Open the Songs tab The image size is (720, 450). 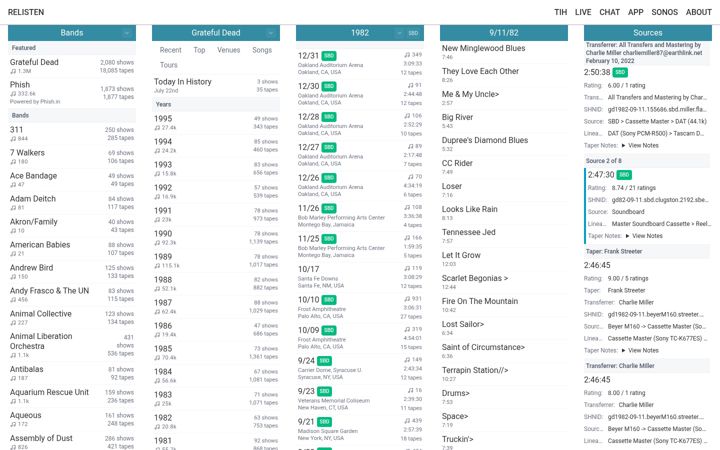point(262,50)
